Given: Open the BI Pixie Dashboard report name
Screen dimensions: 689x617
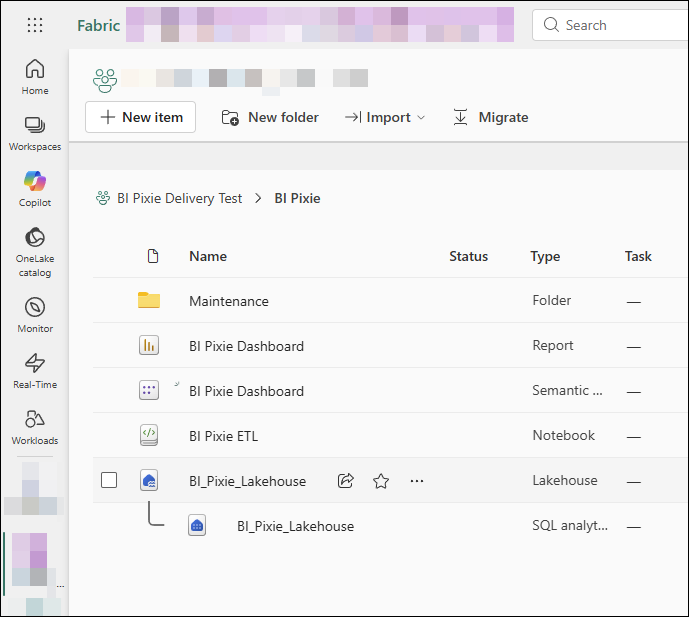Looking at the screenshot, I should [x=246, y=346].
